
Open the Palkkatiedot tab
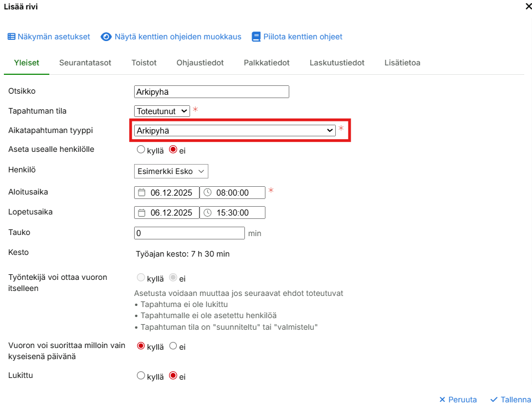[x=267, y=63]
